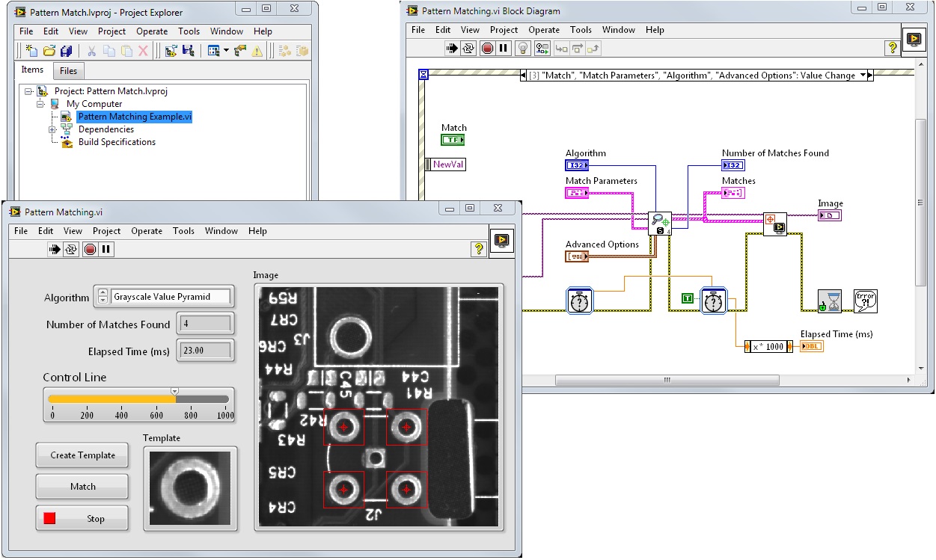Screen dimensions: 936x560
Task: Pause execution of Pattern Matching.vi
Action: click(105, 249)
